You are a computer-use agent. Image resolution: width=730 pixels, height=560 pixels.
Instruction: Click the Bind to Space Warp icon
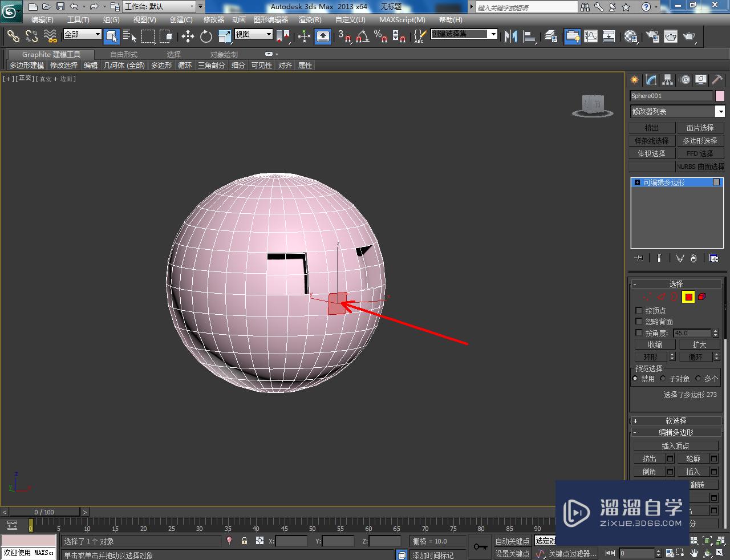[50, 36]
